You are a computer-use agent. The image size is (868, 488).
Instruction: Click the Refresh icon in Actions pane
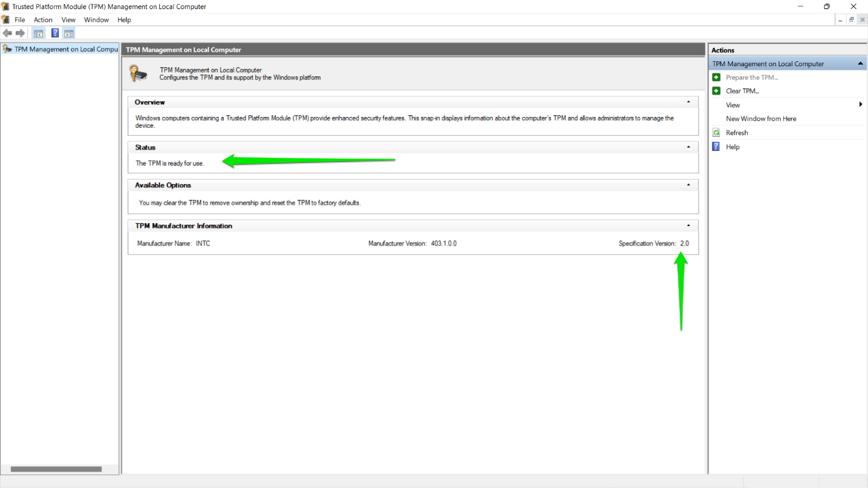coord(716,133)
